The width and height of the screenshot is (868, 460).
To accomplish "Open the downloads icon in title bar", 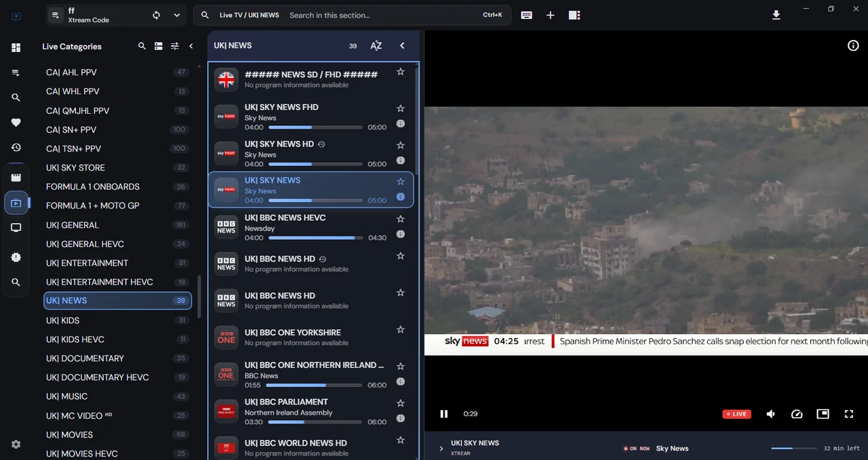I will (x=776, y=15).
